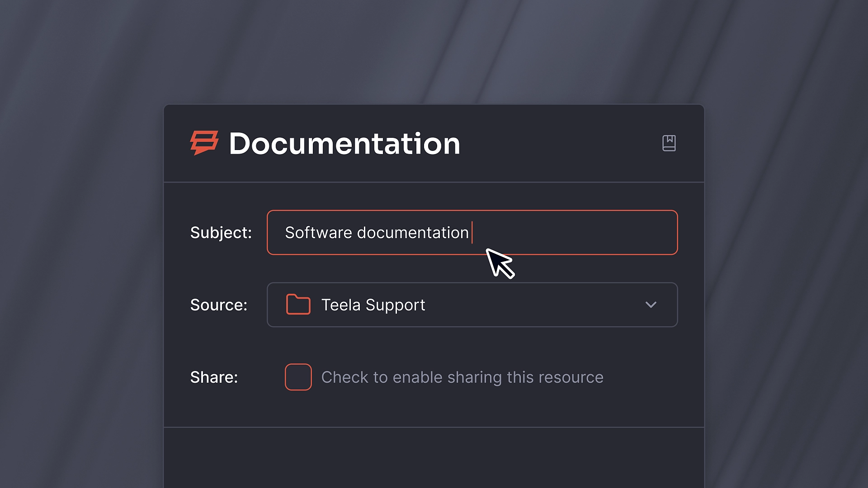Click the Source: label
This screenshot has width=868, height=488.
click(x=218, y=305)
